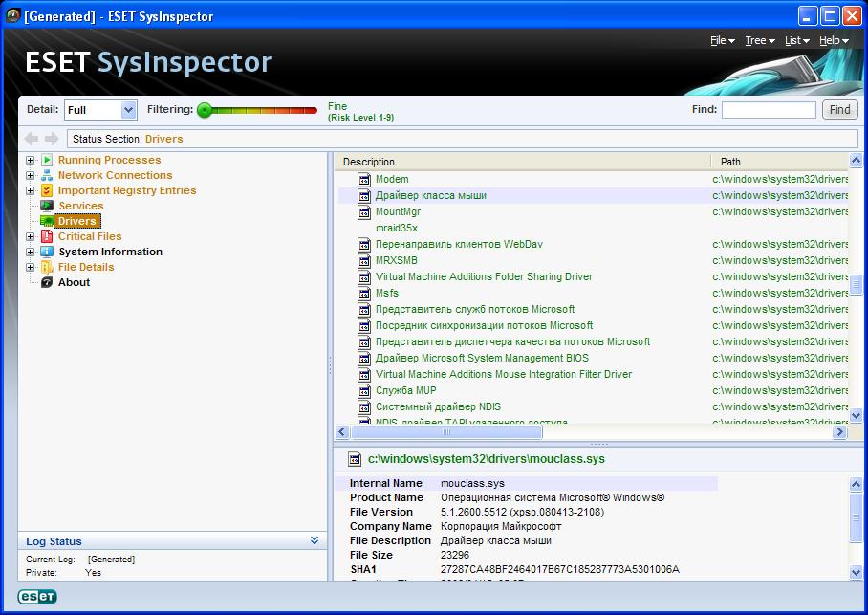Click the System Information icon in tree
The width and height of the screenshot is (868, 615).
point(47,252)
